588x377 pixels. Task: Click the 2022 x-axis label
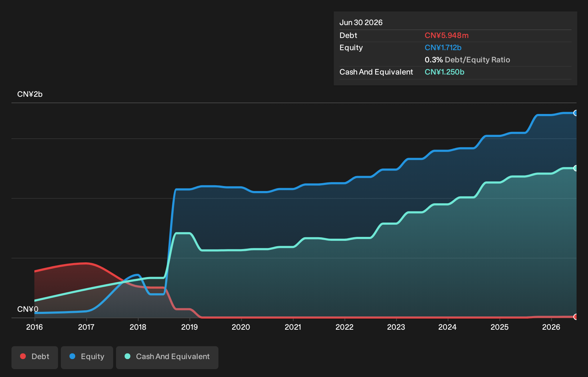pyautogui.click(x=344, y=327)
